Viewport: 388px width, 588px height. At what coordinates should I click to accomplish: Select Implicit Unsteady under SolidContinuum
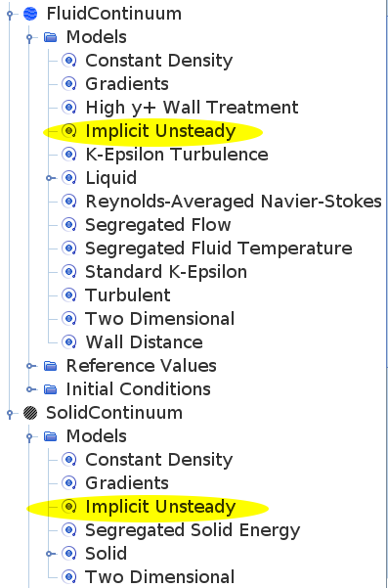pos(160,507)
